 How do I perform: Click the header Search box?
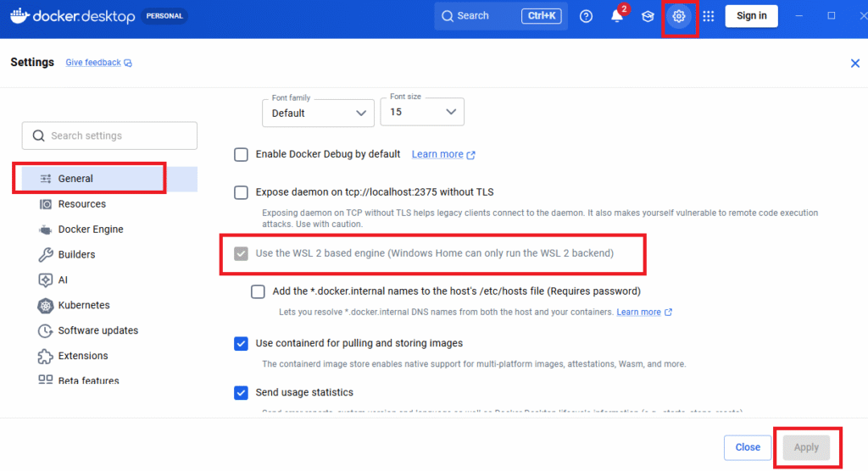[501, 16]
